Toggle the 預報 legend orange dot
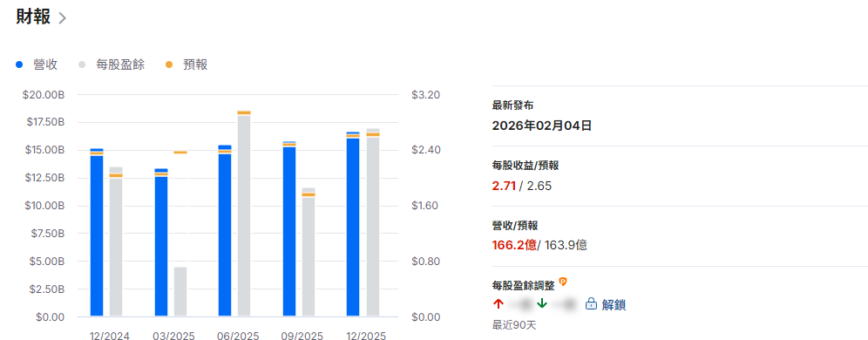The height and width of the screenshot is (340, 868). point(169,65)
